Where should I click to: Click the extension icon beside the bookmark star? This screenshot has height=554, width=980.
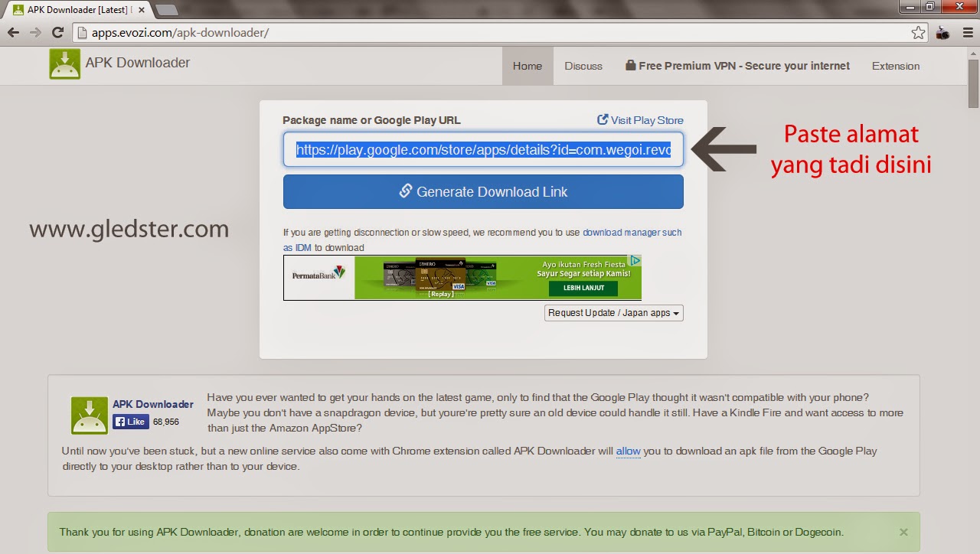point(942,33)
